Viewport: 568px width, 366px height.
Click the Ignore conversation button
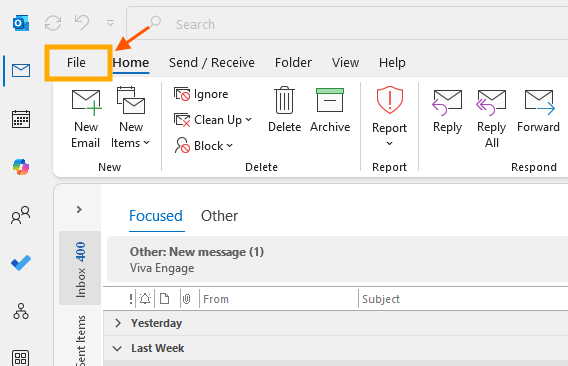point(201,94)
